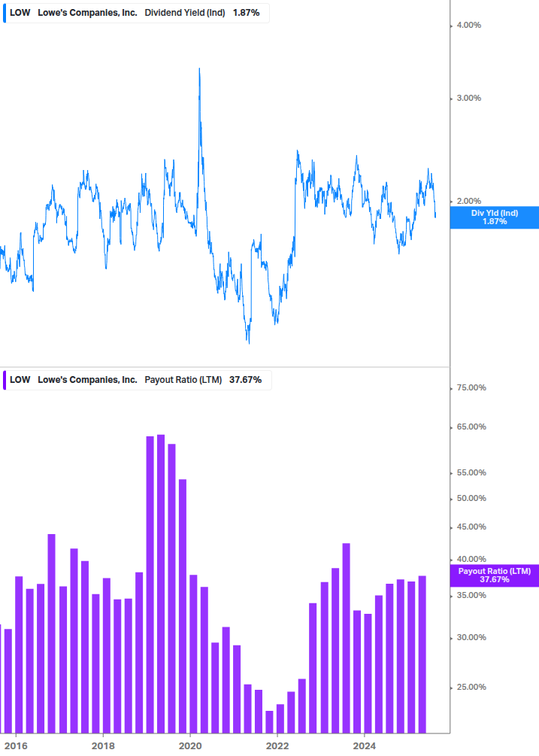The width and height of the screenshot is (539, 756).
Task: Click the 2024 x-axis label
Action: pos(365,746)
